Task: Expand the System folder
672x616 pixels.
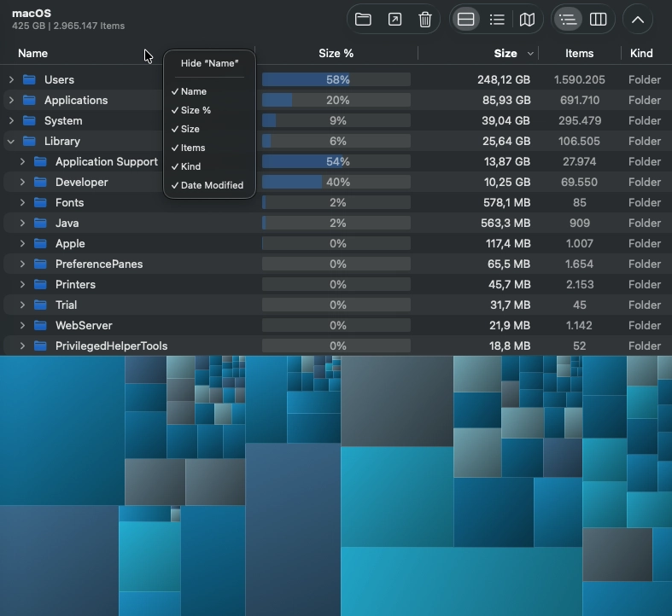Action: [12, 121]
